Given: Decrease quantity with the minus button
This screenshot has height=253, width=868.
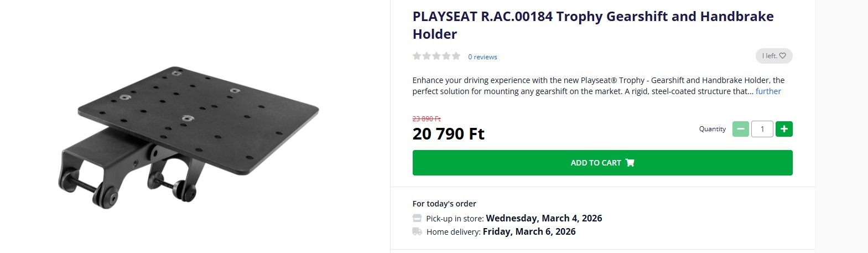Looking at the screenshot, I should tap(740, 129).
